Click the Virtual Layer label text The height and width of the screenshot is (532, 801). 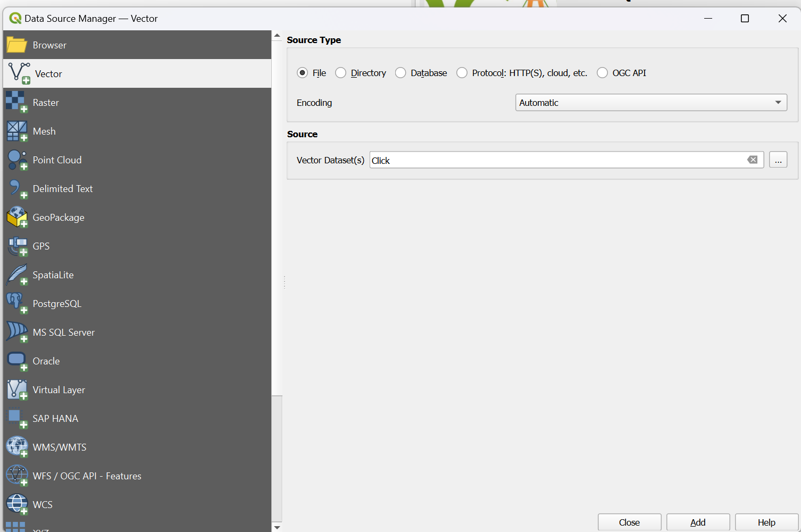click(59, 390)
